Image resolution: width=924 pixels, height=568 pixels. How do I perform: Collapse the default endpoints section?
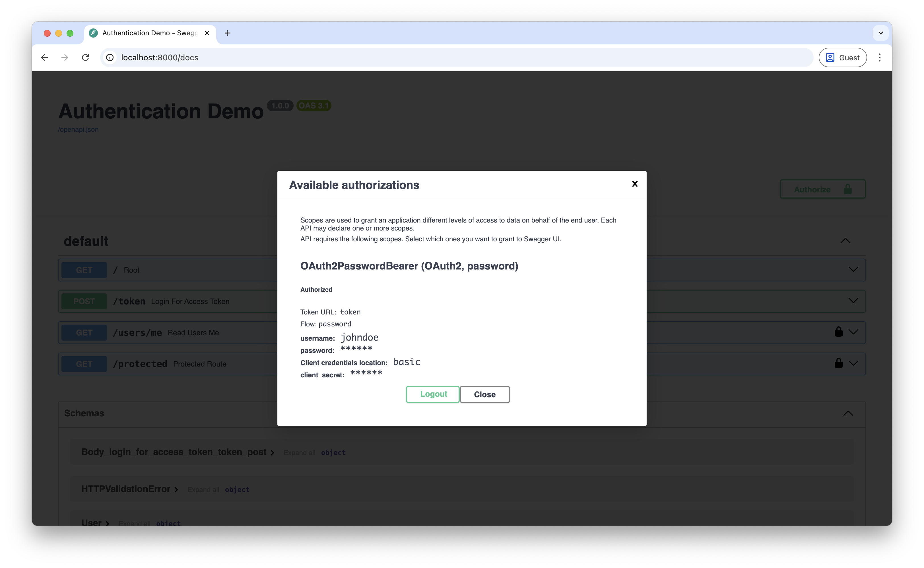coord(845,241)
